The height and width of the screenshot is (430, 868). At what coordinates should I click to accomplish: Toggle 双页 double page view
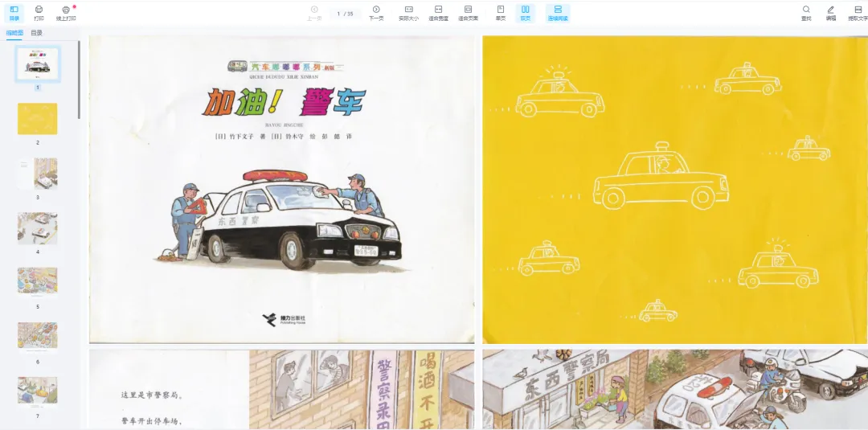click(x=526, y=14)
